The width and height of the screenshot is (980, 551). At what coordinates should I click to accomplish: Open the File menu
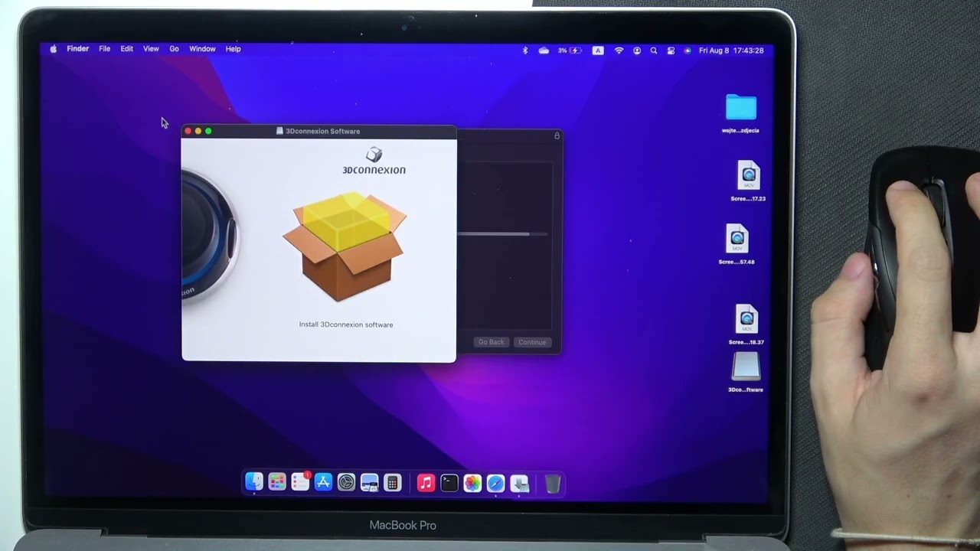(104, 49)
